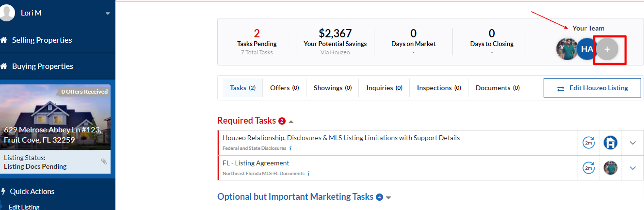The height and width of the screenshot is (210, 644).
Task: Expand the FL - Listing Agreement task chevron
Action: coord(632,168)
